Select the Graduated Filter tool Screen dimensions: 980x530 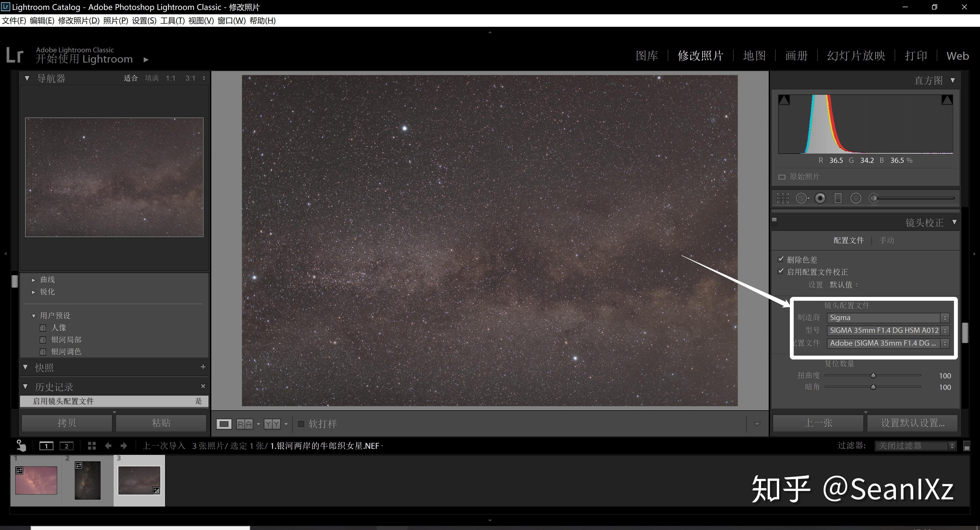838,198
